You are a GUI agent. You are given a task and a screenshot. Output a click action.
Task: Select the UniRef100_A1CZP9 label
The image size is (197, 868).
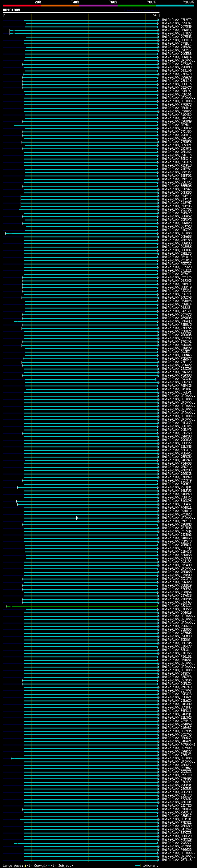pyautogui.click(x=177, y=230)
